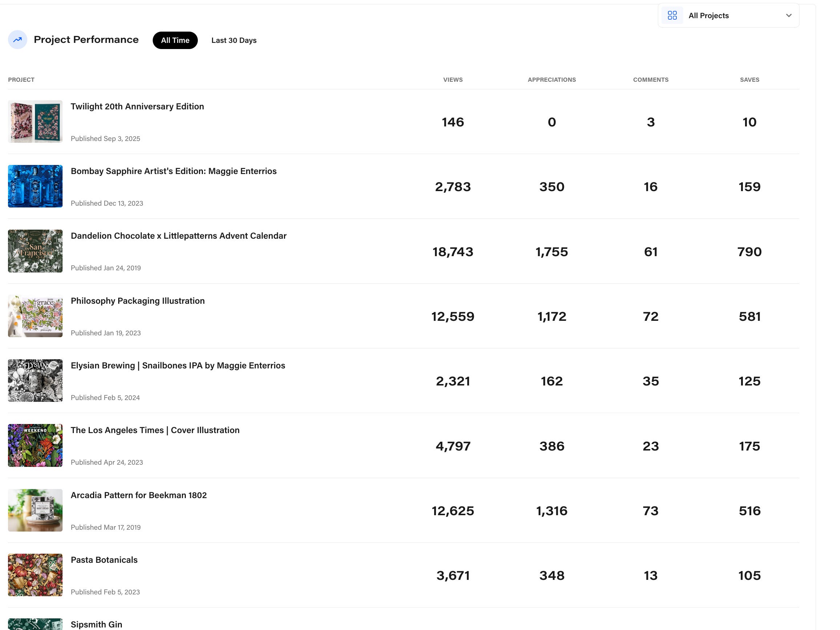Open the Philosophy pure grace packaging thumbnail
The width and height of the screenshot is (840, 630).
tap(35, 316)
